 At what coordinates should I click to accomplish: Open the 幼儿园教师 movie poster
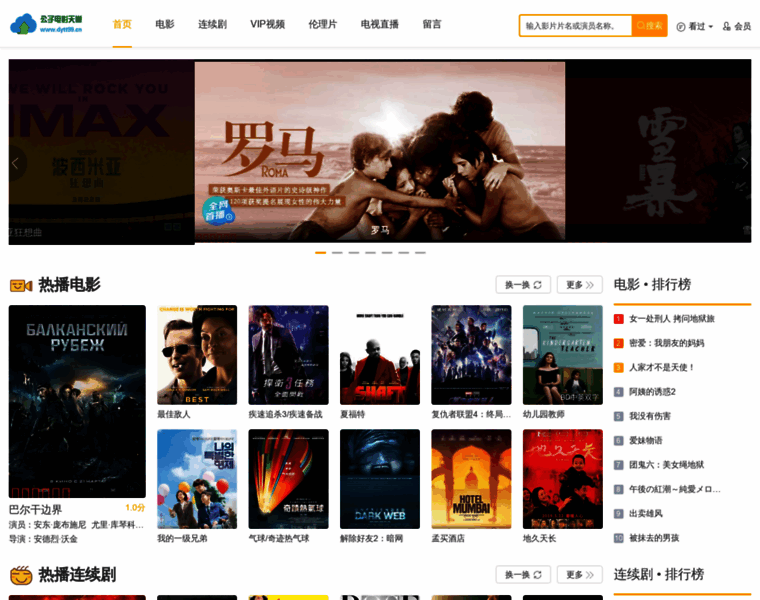pos(563,355)
